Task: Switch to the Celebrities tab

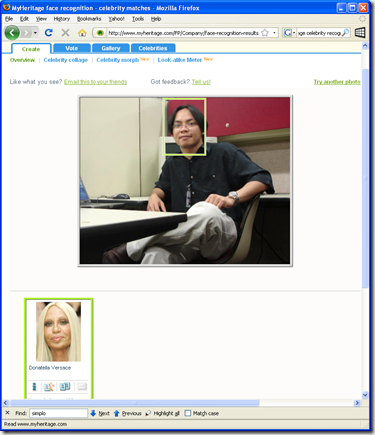Action: [153, 48]
